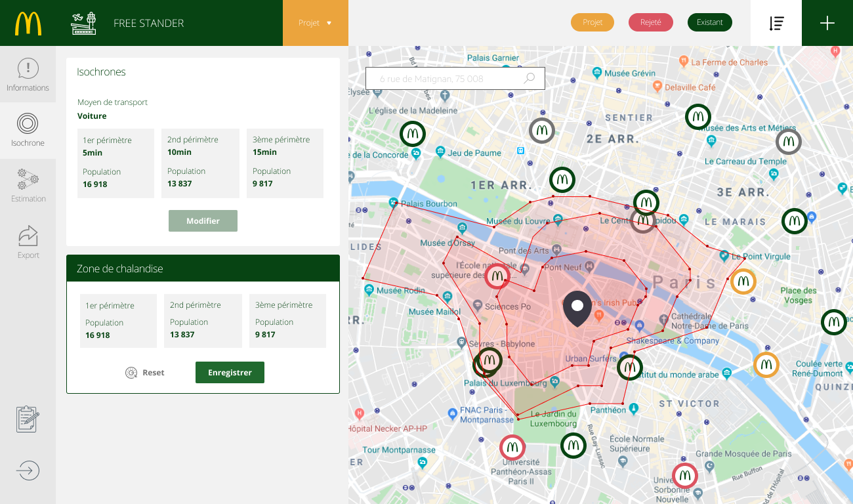Click the Enregistrer button

pyautogui.click(x=230, y=372)
